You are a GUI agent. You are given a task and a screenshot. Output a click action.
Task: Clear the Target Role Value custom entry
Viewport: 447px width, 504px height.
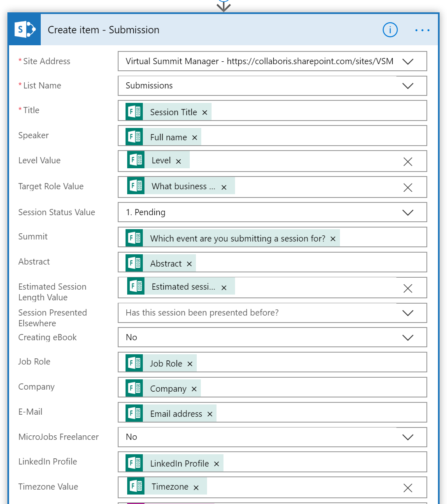(408, 187)
